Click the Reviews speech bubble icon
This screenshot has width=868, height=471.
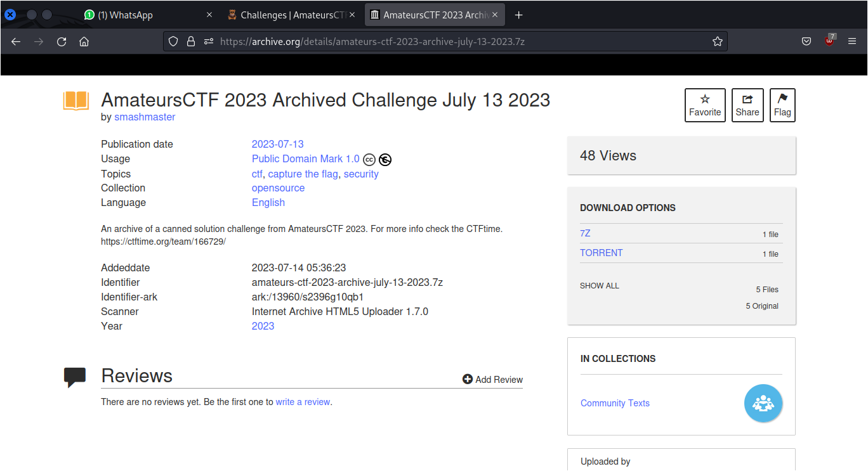pyautogui.click(x=75, y=377)
